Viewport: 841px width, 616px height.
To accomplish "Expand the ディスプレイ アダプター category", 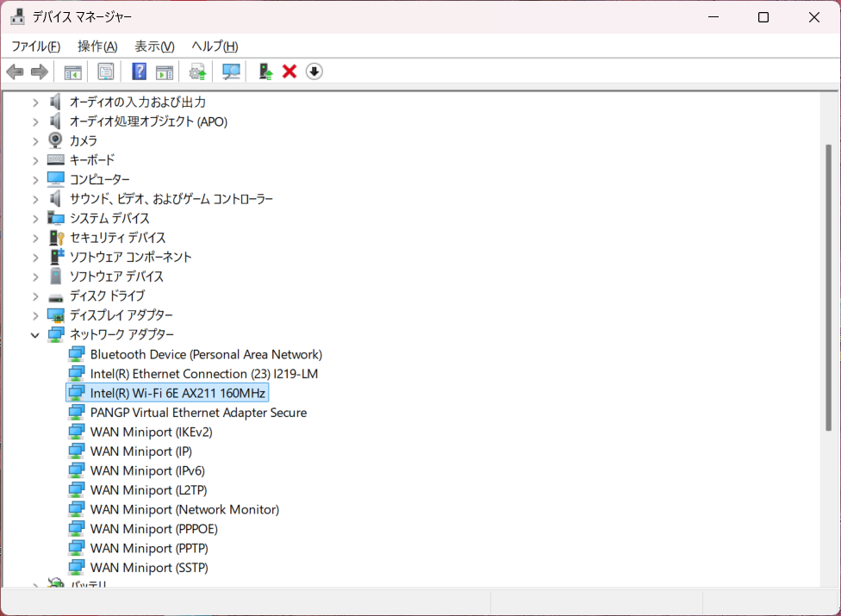I will [35, 315].
